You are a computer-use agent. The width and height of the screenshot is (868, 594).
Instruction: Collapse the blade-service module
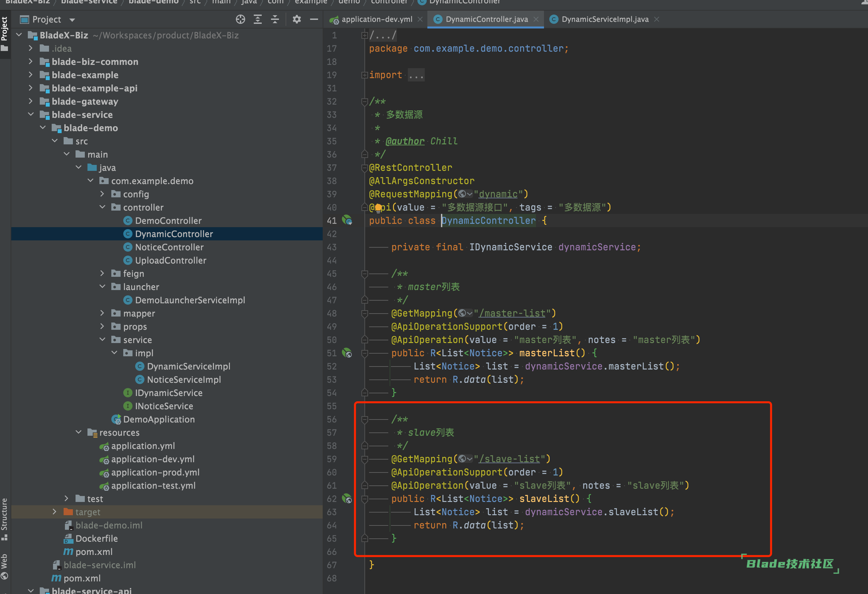(x=31, y=114)
